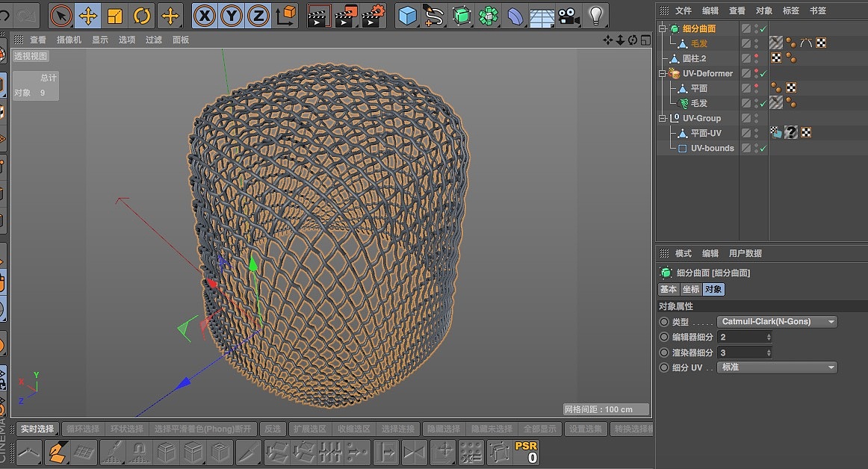The width and height of the screenshot is (868, 469).
Task: Collapse the UV-Group tree node
Action: pos(662,118)
